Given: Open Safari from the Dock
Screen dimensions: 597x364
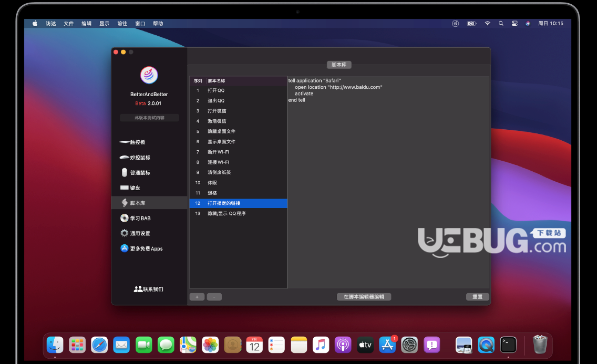Looking at the screenshot, I should click(x=99, y=345).
